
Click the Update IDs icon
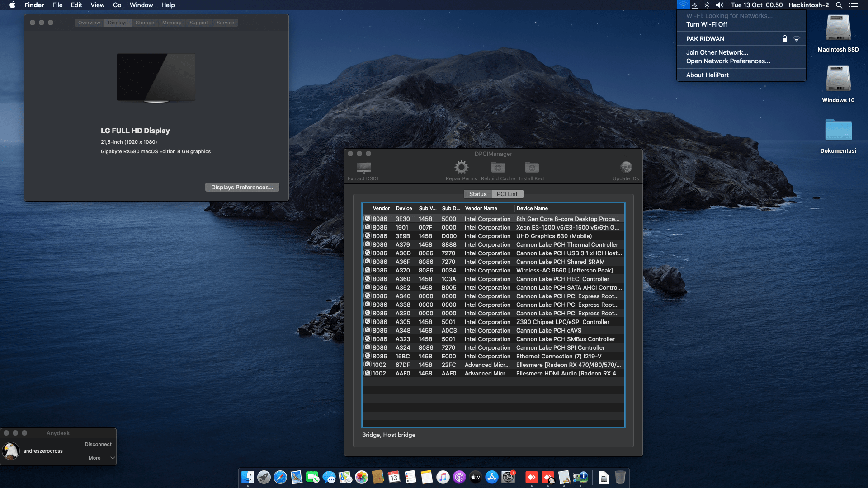626,168
